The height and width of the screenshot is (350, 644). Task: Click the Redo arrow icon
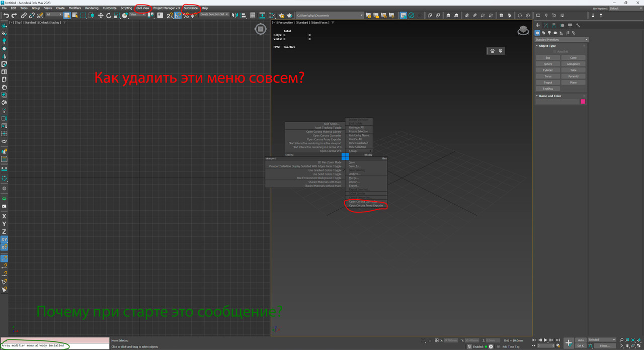14,15
